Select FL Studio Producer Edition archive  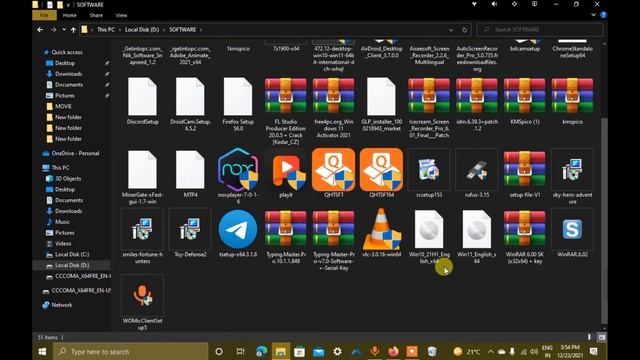click(x=286, y=96)
